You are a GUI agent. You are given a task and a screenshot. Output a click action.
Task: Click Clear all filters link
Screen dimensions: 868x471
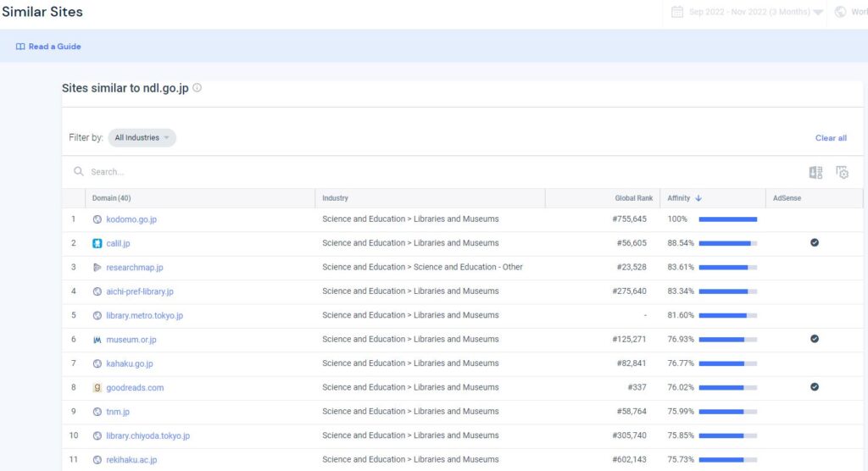tap(831, 138)
